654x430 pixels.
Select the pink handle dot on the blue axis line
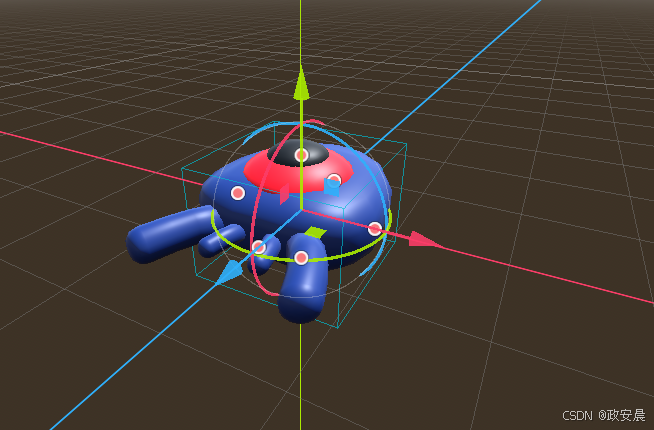click(x=259, y=247)
